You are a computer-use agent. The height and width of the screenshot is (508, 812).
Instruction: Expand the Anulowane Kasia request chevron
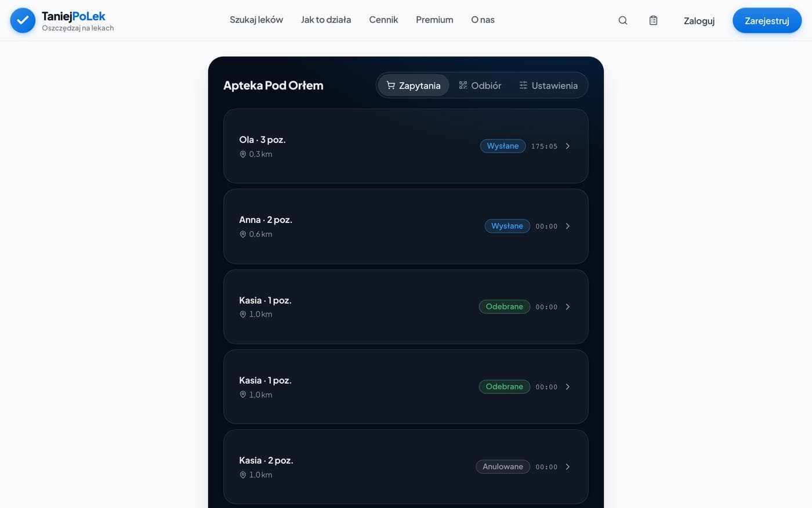click(x=568, y=467)
